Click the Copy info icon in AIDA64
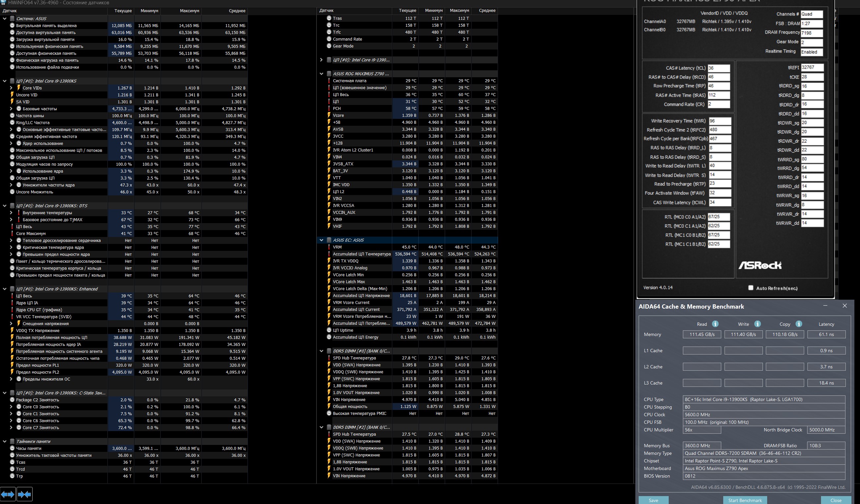The height and width of the screenshot is (504, 860). pyautogui.click(x=799, y=324)
